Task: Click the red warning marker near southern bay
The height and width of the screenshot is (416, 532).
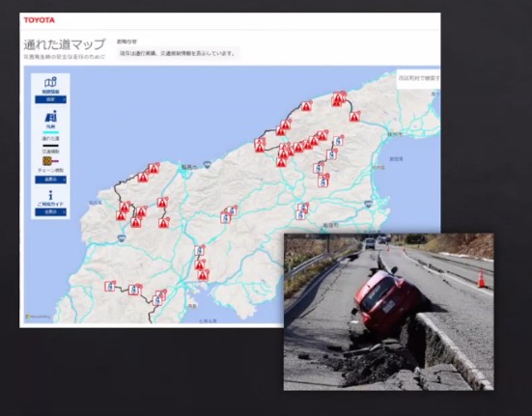Action: [203, 275]
